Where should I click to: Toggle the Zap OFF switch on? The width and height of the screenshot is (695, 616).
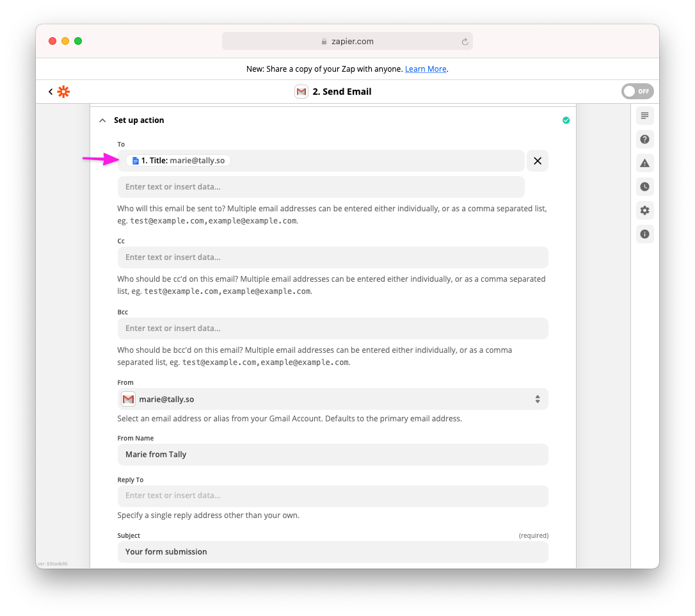point(637,92)
